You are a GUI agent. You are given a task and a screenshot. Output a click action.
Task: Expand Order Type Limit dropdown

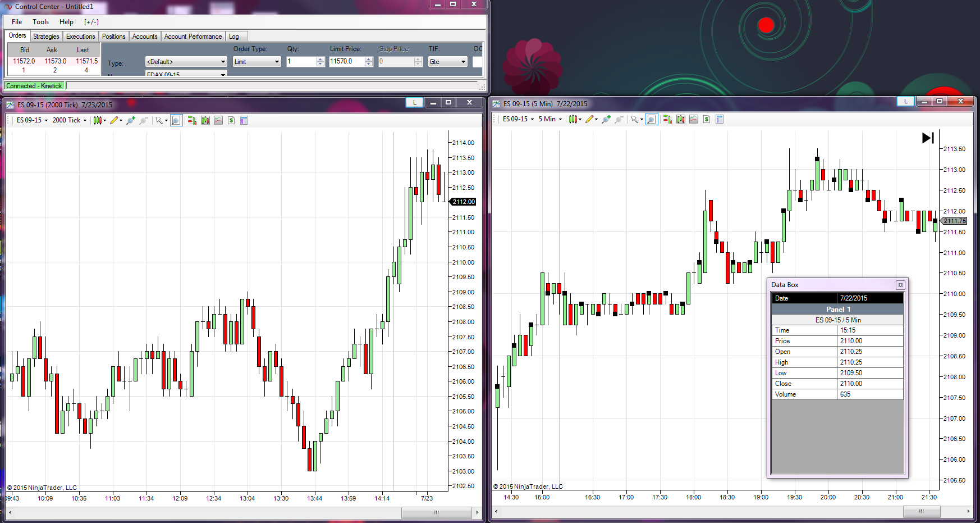(257, 62)
